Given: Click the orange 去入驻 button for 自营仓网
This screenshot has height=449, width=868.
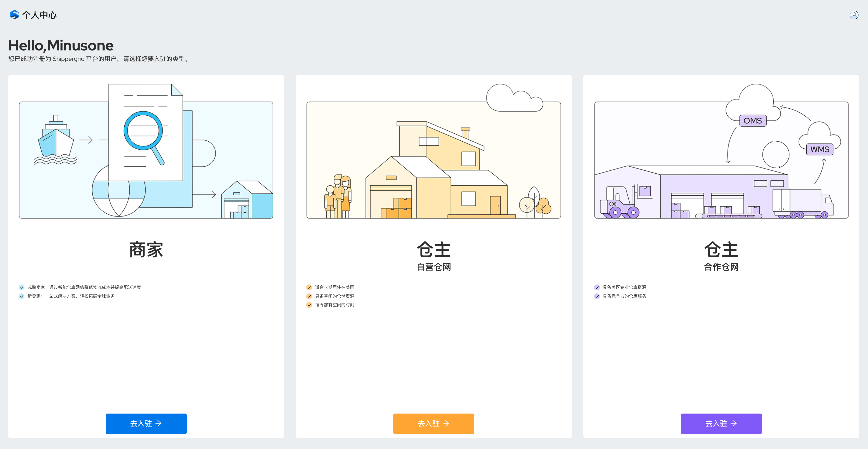Looking at the screenshot, I should coord(433,423).
